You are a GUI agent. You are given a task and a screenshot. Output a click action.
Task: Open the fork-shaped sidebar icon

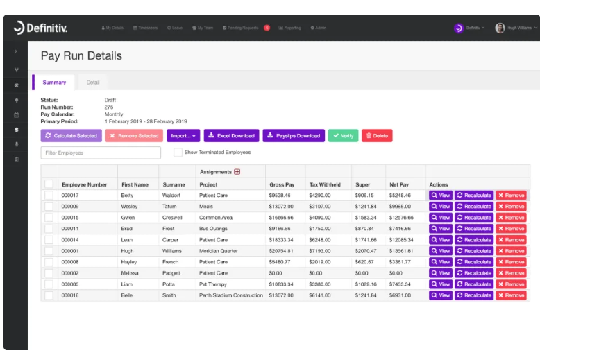(16, 70)
